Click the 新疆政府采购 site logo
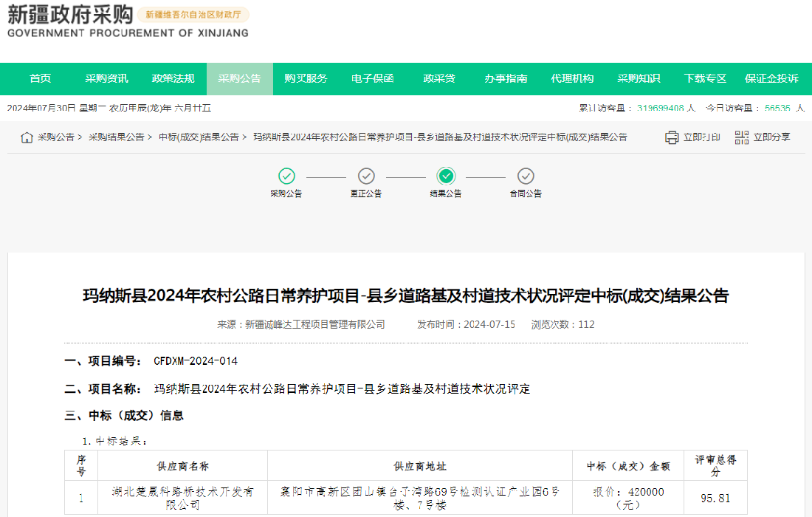The image size is (812, 517). coord(70,22)
